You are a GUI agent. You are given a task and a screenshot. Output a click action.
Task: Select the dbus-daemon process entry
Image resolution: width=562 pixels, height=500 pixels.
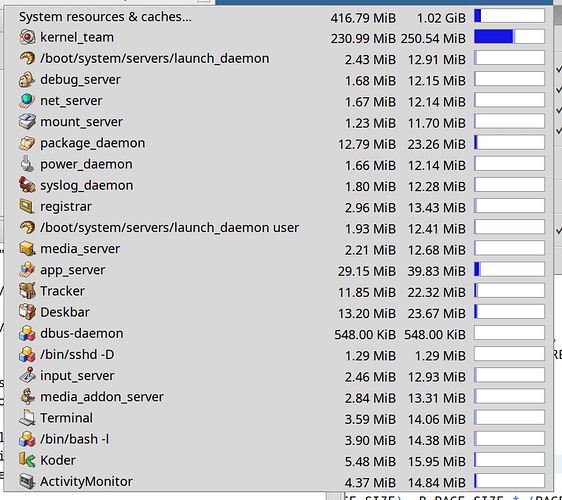[x=278, y=333]
